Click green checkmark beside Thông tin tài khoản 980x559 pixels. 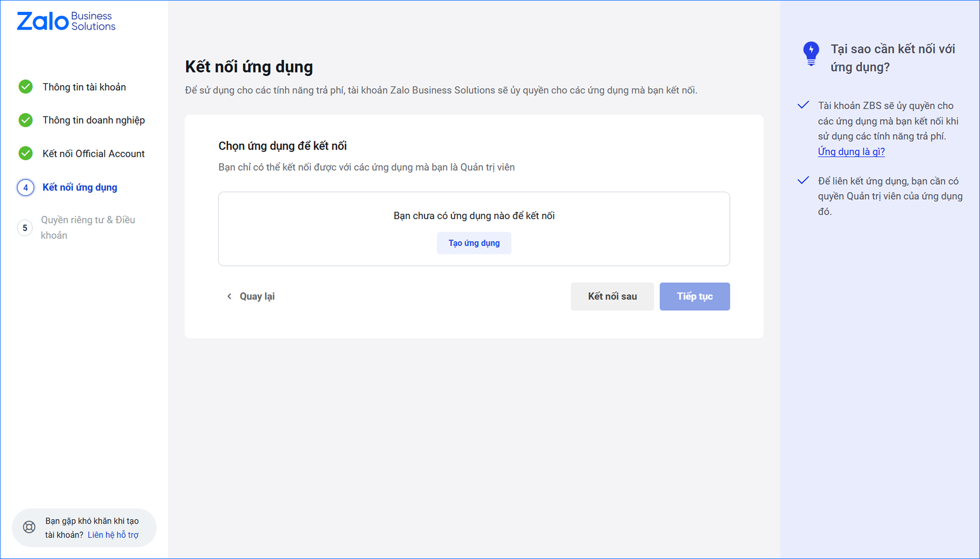tap(26, 87)
